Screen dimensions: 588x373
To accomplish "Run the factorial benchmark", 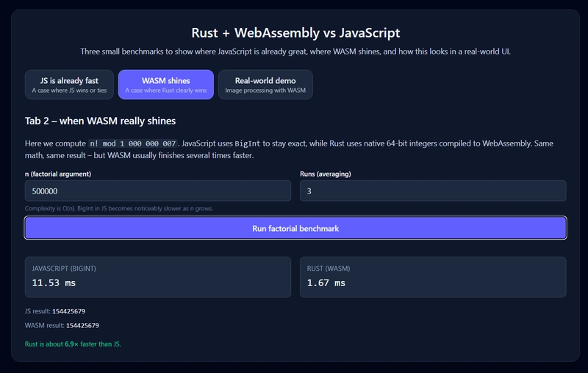I will [295, 228].
